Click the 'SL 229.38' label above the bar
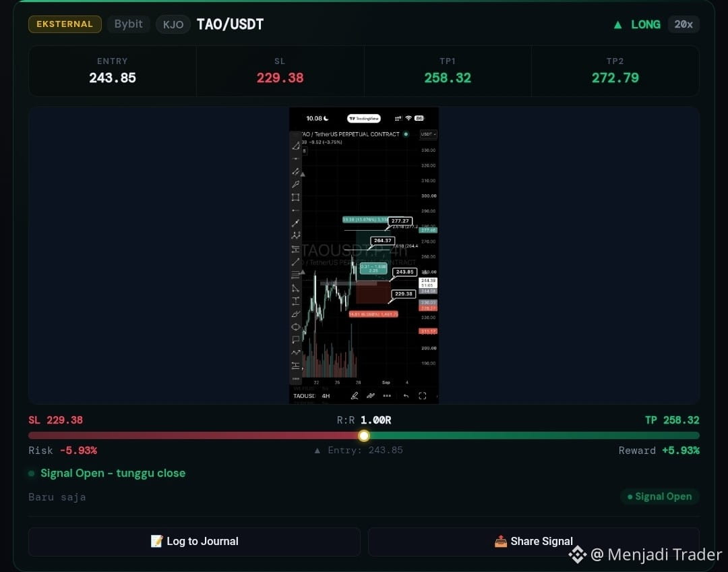 (x=56, y=420)
